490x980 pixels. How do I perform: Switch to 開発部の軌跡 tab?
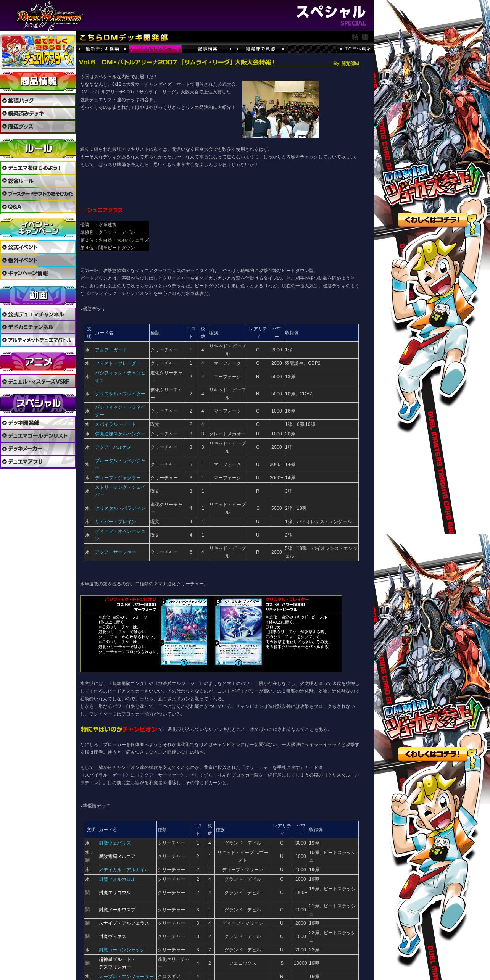(260, 49)
